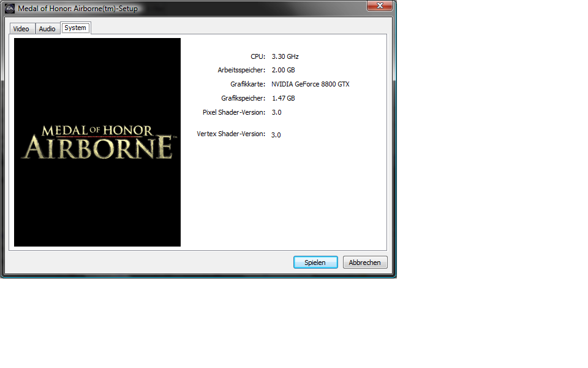Click the window title Medal of Honor: Airborne(tm)-Setup
The height and width of the screenshot is (368, 588).
point(78,8)
